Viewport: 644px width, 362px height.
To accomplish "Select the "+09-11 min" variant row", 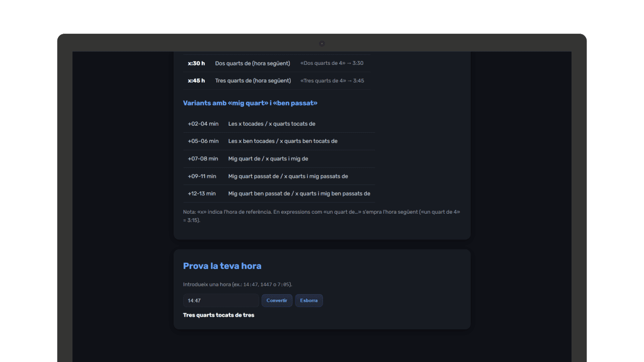I will coord(202,176).
